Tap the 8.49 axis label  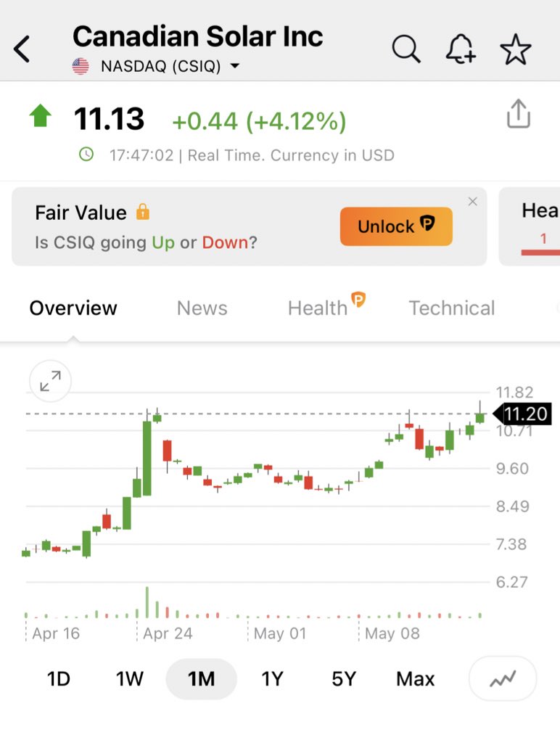(x=513, y=506)
